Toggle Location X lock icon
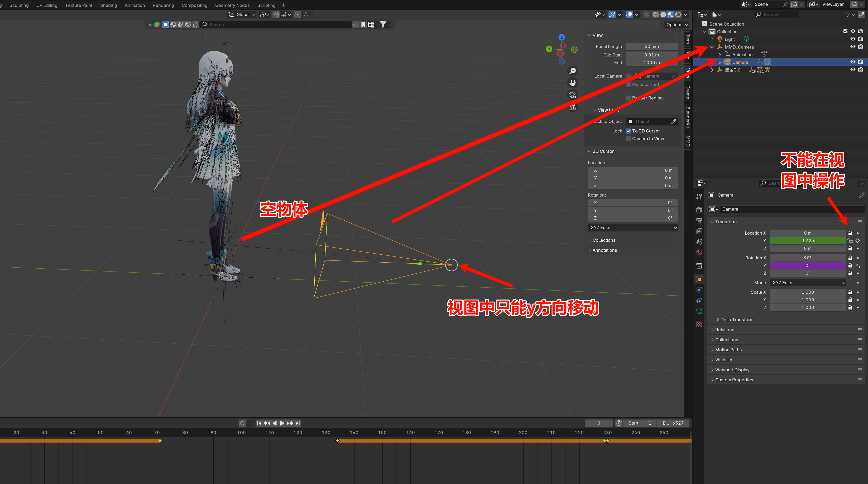 tap(850, 233)
